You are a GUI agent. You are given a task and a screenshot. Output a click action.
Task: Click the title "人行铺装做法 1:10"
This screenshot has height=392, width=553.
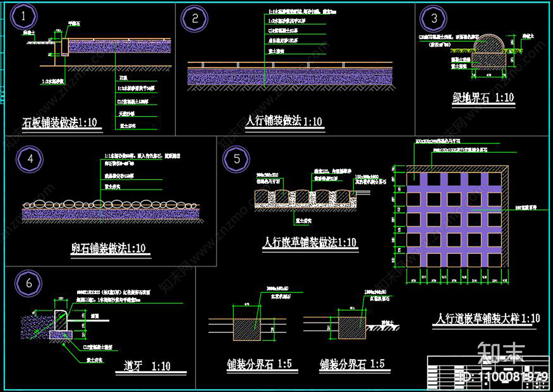point(284,121)
